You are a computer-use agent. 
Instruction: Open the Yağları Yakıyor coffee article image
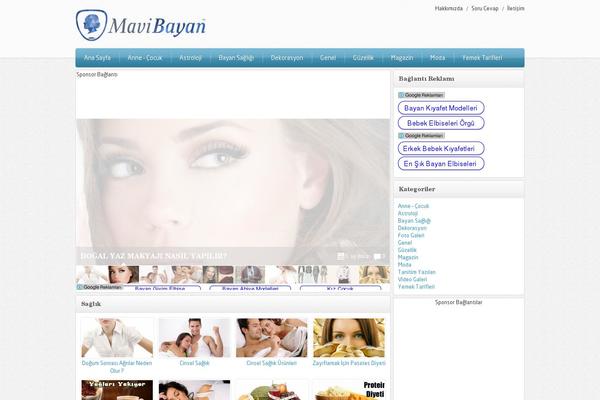click(117, 390)
